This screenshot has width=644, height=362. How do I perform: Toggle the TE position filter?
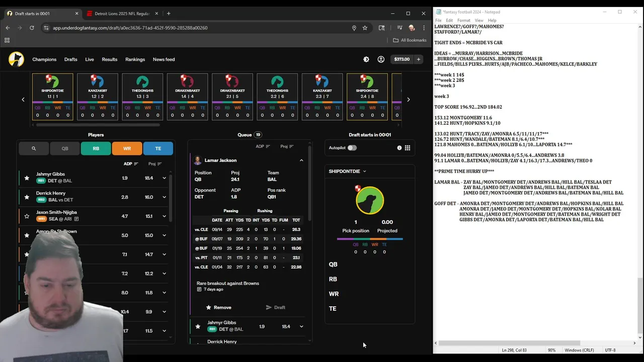158,148
